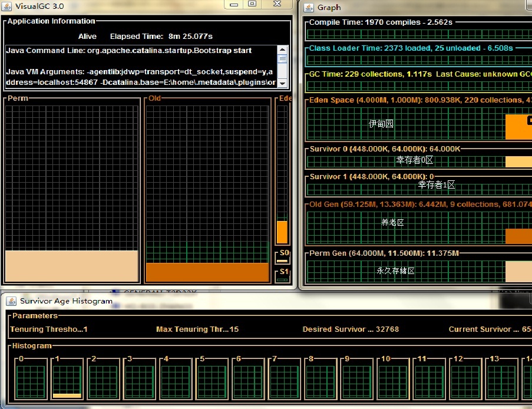Select histogram age bucket 0
This screenshot has width=532, height=409.
point(31,381)
